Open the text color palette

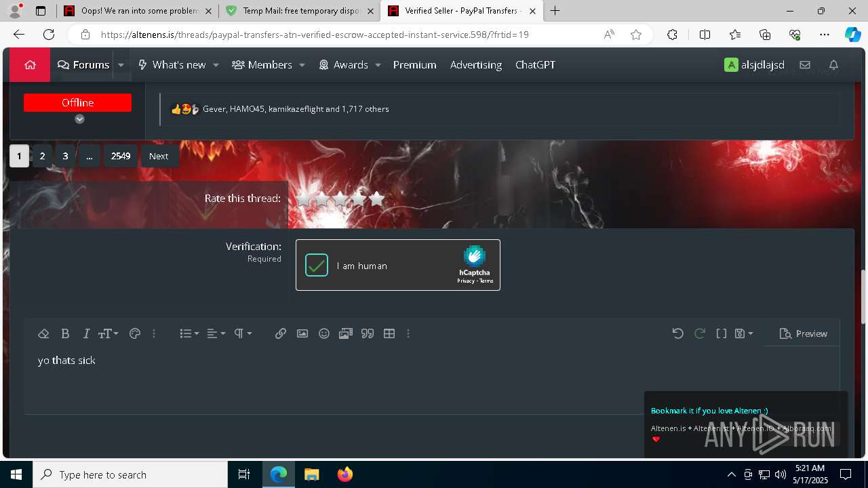pyautogui.click(x=134, y=333)
